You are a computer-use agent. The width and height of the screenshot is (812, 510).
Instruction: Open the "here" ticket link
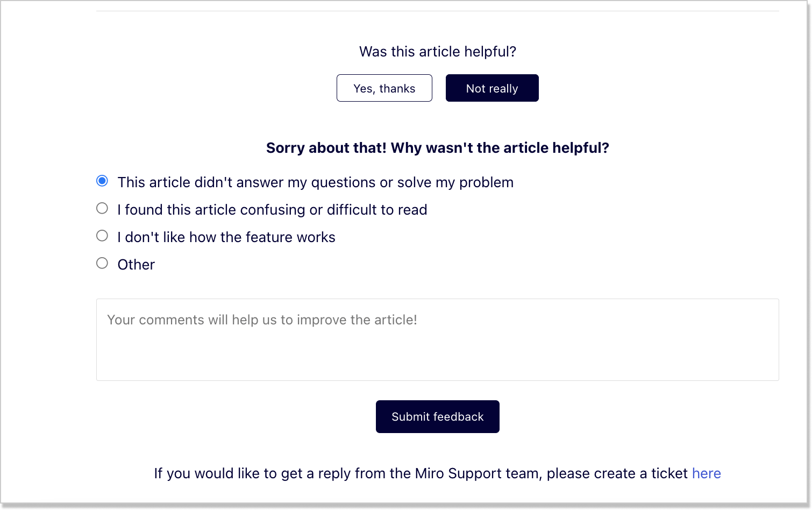pos(707,473)
